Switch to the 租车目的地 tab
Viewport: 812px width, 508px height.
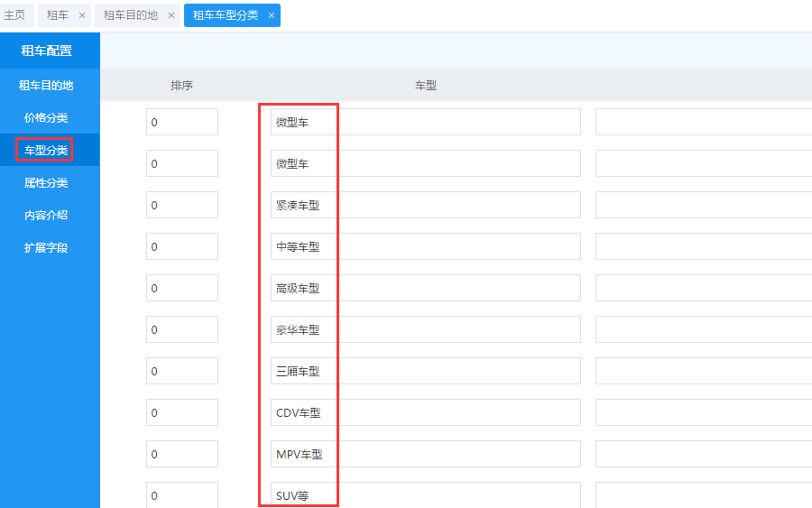[x=131, y=15]
